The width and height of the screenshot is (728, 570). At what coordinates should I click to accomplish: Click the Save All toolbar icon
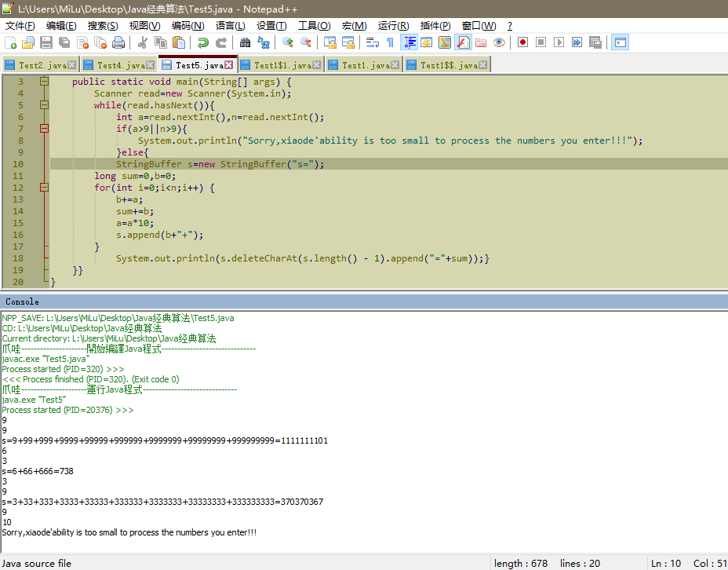[64, 42]
